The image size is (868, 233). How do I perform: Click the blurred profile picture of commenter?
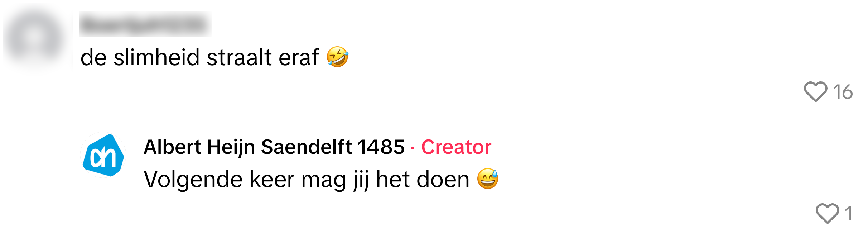tap(34, 38)
